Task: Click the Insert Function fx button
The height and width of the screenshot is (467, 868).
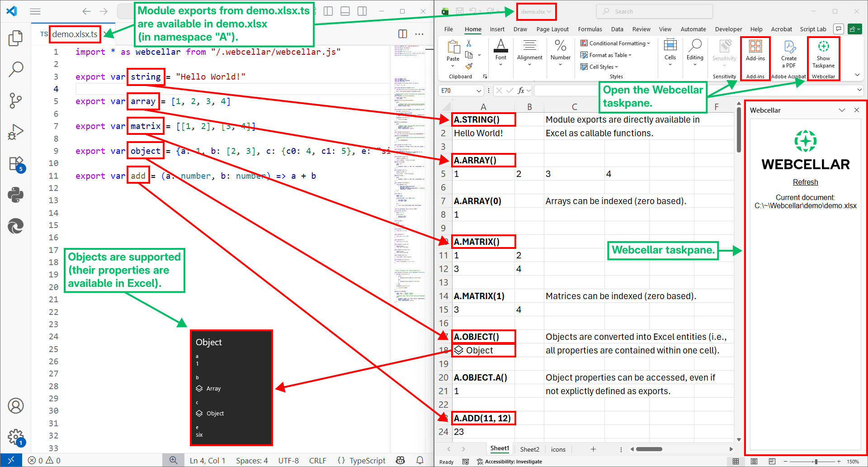Action: click(x=521, y=91)
